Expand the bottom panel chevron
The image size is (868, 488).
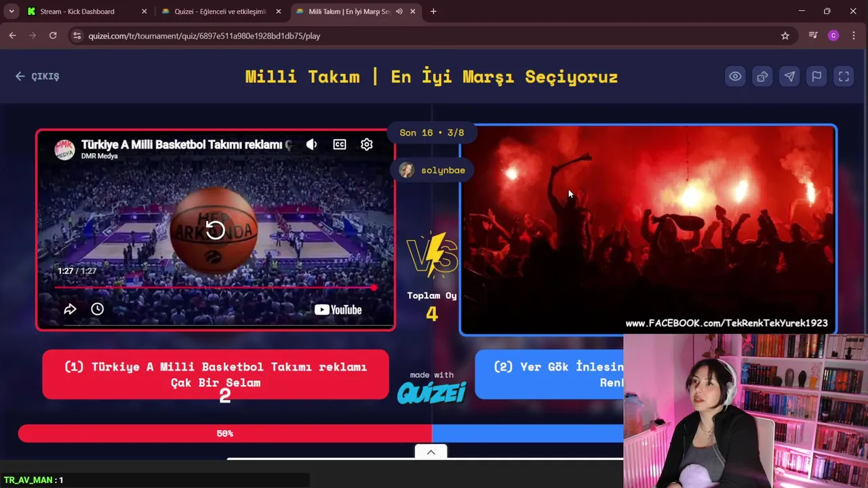[x=431, y=452]
